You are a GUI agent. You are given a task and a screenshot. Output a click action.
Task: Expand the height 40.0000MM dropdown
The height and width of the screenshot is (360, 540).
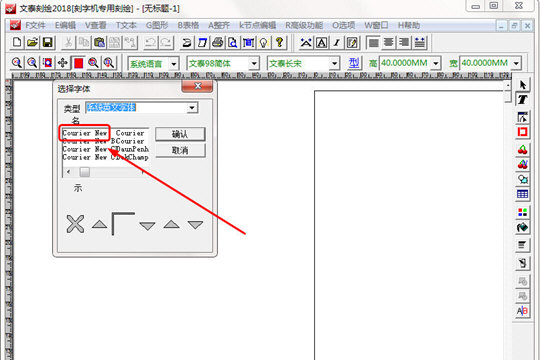pos(436,63)
